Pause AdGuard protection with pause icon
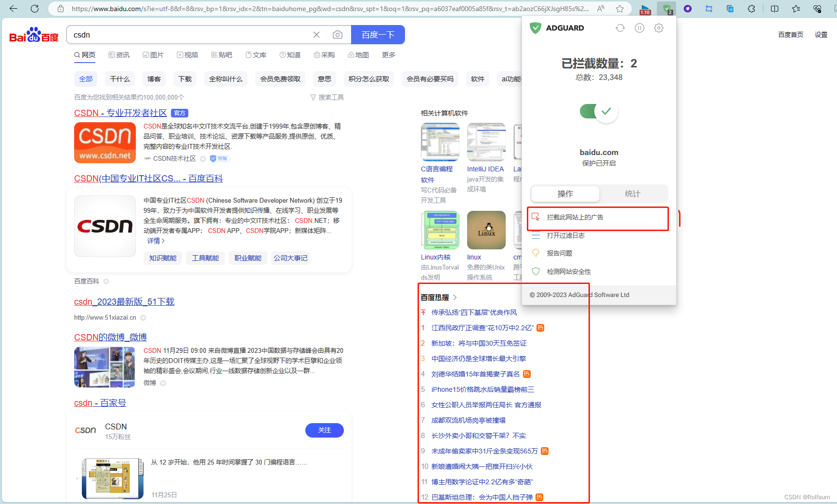Image resolution: width=837 pixels, height=504 pixels. click(640, 28)
